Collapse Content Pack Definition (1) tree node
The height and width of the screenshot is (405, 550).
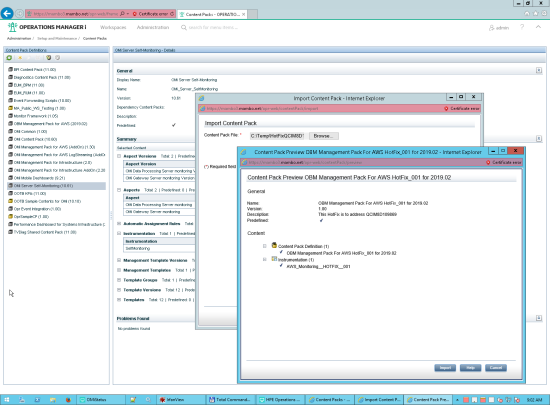coord(265,246)
